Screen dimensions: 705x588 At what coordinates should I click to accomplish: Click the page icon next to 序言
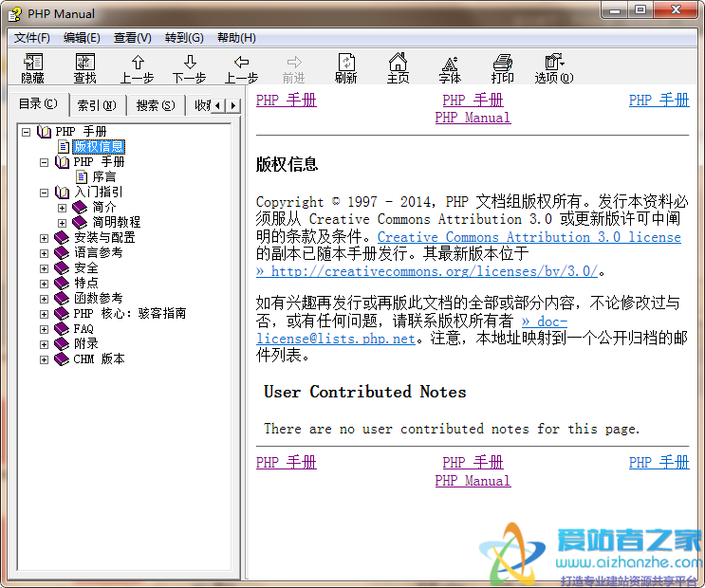point(82,176)
